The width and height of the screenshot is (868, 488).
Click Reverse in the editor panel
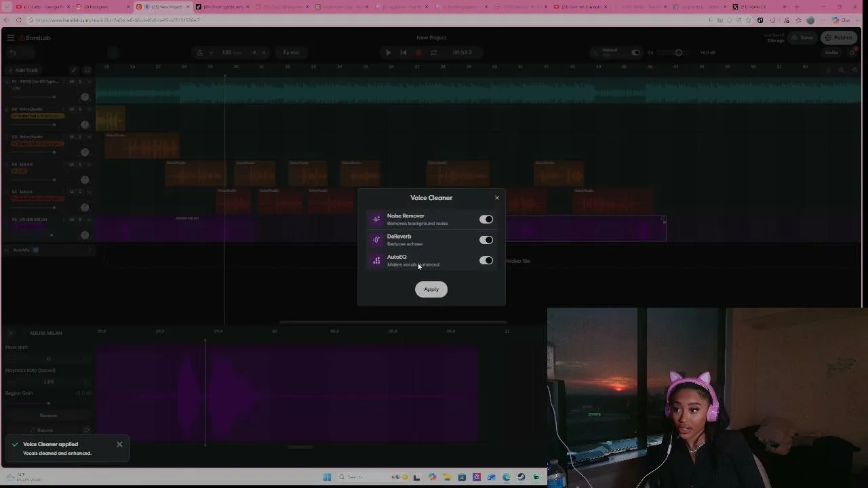pyautogui.click(x=48, y=415)
